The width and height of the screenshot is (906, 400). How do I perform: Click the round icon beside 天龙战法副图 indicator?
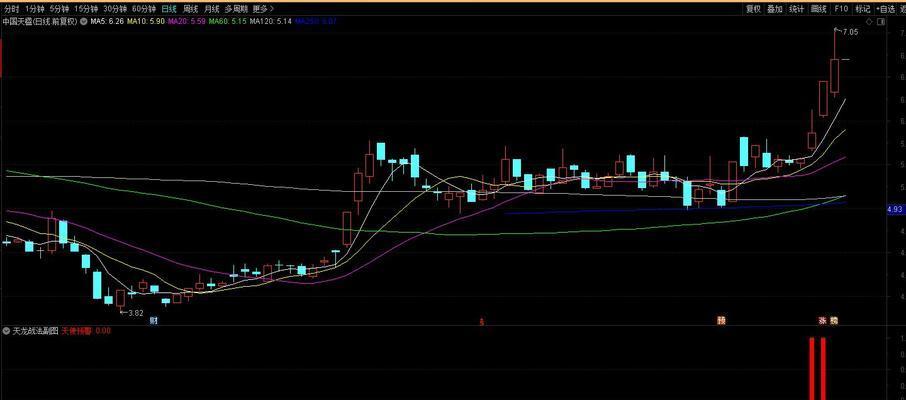tap(6, 330)
